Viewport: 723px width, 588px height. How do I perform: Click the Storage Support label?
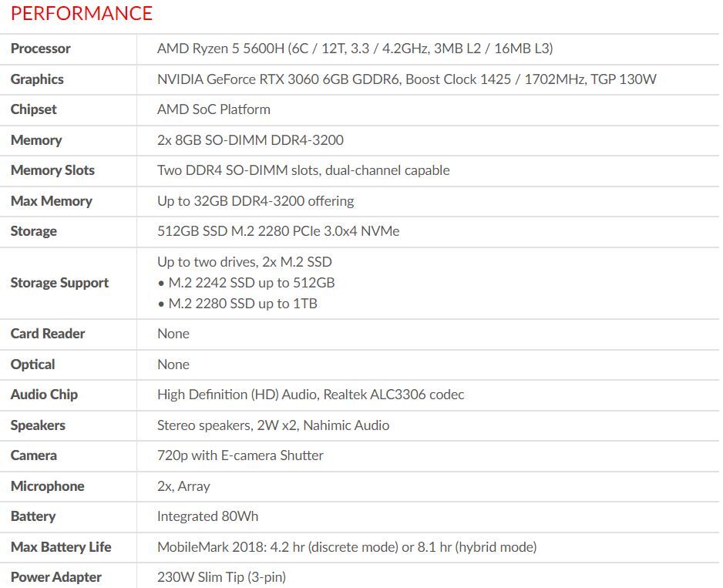point(59,283)
